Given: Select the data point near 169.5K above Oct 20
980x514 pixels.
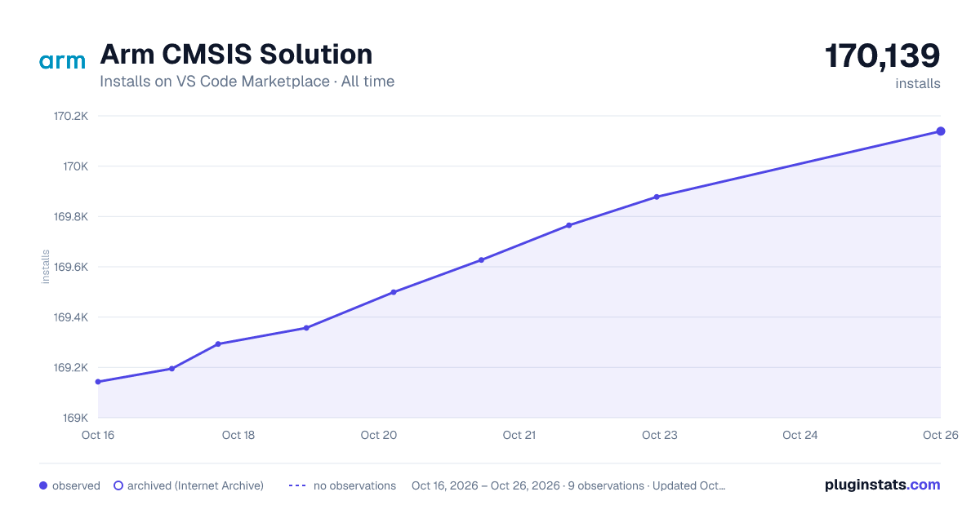Looking at the screenshot, I should coord(394,292).
